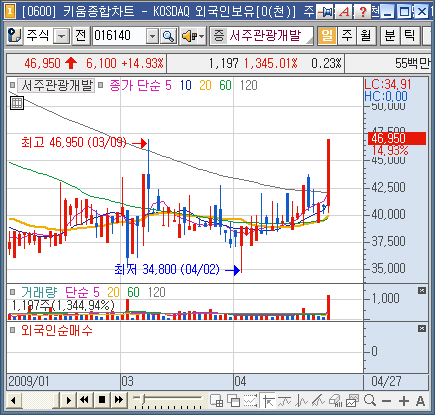435x415 pixels.
Task: Click the speaker sound alert icon
Action: (x=189, y=36)
